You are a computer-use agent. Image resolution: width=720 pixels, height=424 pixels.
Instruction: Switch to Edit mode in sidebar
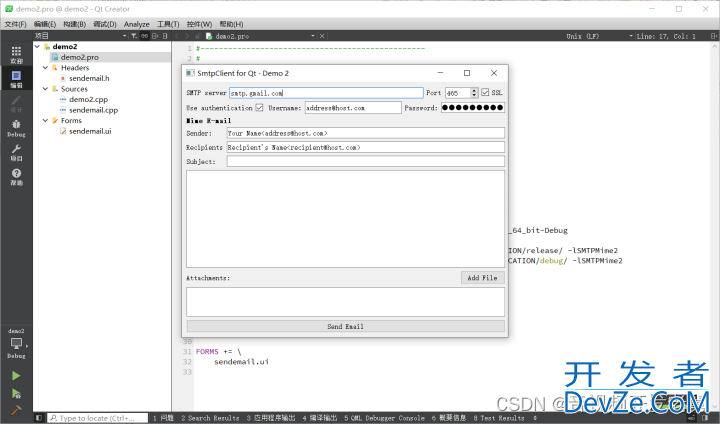(16, 79)
